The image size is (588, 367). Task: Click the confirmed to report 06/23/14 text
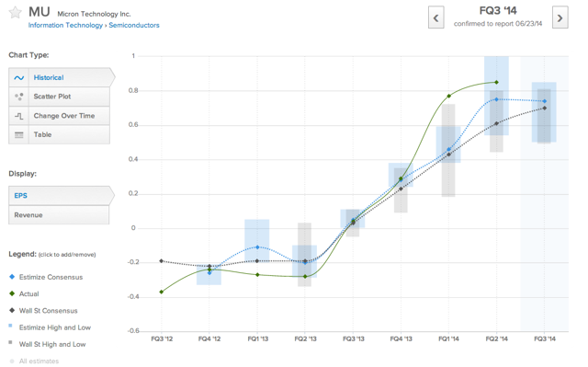pos(498,24)
